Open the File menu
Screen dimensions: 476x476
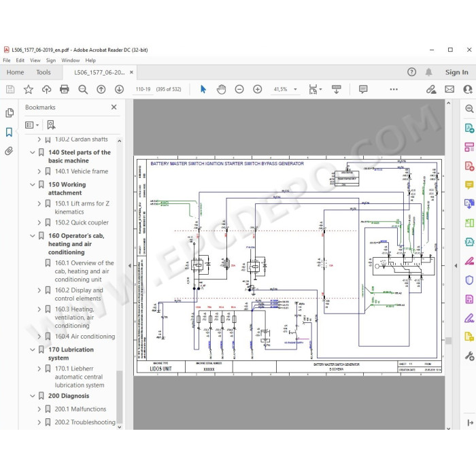tap(6, 61)
